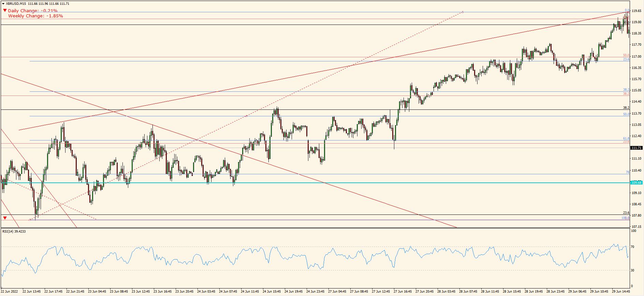Click the red down triangle beside Daily Change
This screenshot has width=644, height=296.
pyautogui.click(x=5, y=11)
